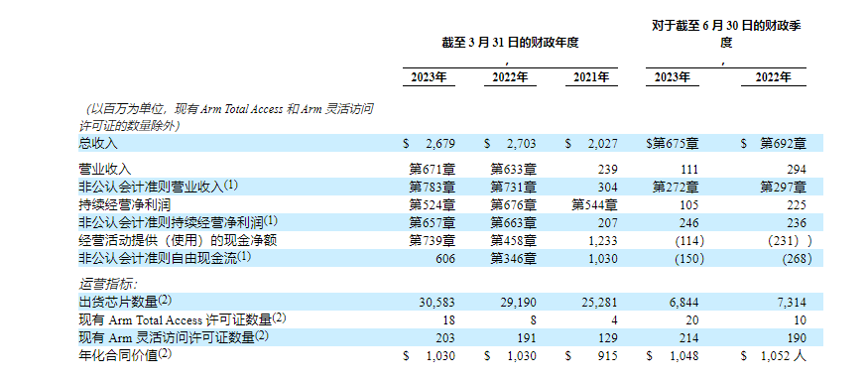Select the 年化合同价值(2) row label

(x=125, y=354)
